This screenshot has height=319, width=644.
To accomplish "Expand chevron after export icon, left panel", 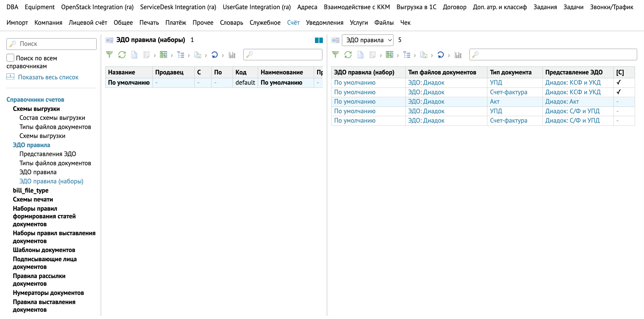I will [x=206, y=55].
